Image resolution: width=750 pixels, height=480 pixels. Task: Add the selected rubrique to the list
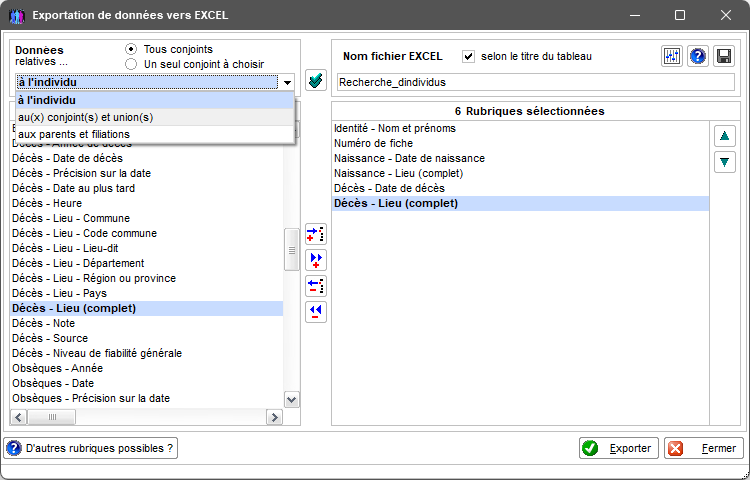click(316, 235)
